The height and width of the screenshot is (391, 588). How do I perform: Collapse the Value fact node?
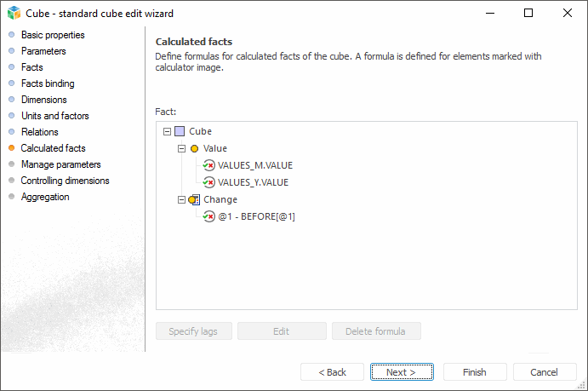[x=181, y=149]
